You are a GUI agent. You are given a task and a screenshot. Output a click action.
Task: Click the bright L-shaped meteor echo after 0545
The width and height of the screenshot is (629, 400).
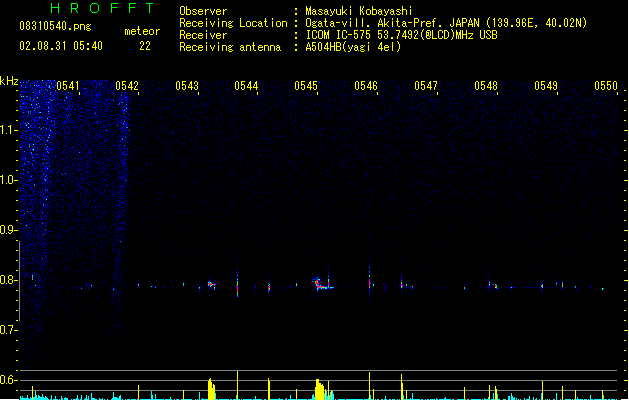(x=322, y=284)
